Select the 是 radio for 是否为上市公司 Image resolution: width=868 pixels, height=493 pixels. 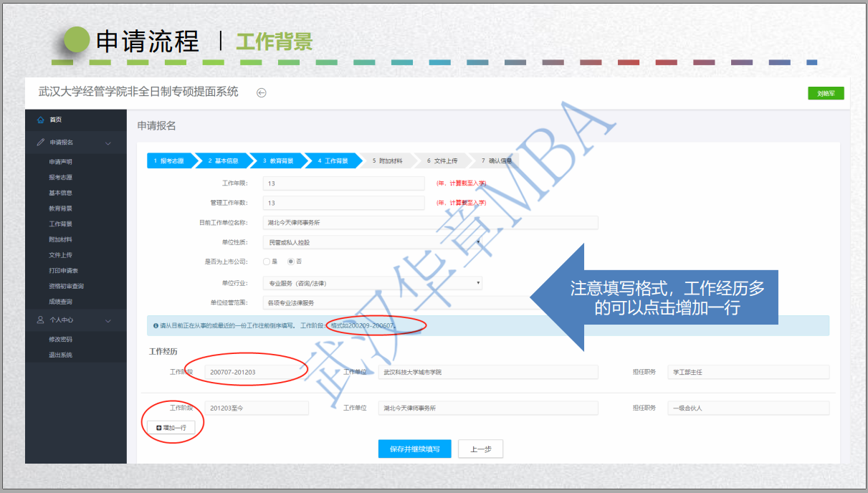266,262
